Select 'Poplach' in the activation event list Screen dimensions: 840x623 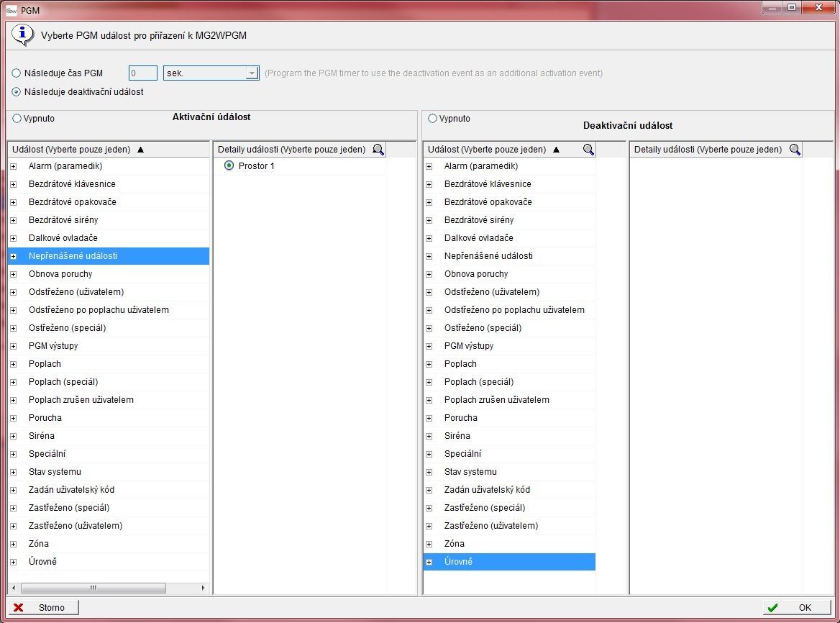pyautogui.click(x=45, y=364)
